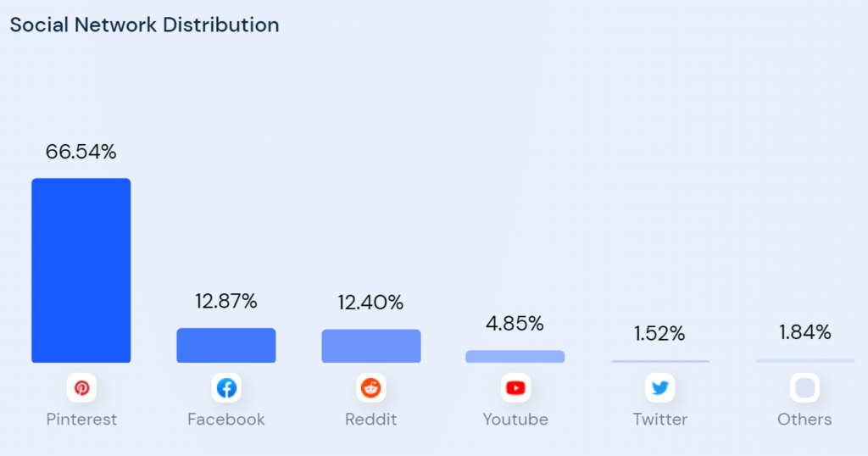Image resolution: width=868 pixels, height=456 pixels.
Task: Click the 66.54% value label
Action: (81, 152)
